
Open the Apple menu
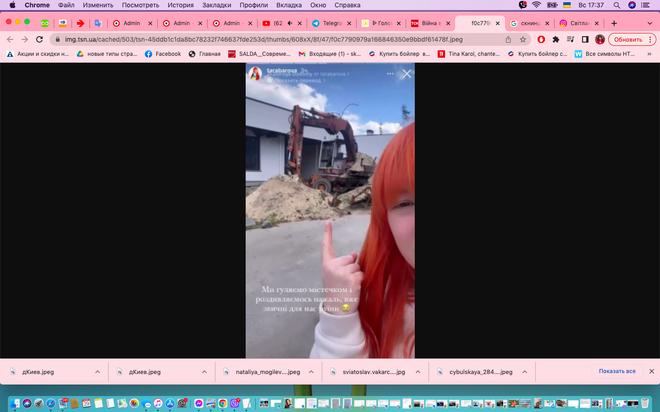(10, 5)
